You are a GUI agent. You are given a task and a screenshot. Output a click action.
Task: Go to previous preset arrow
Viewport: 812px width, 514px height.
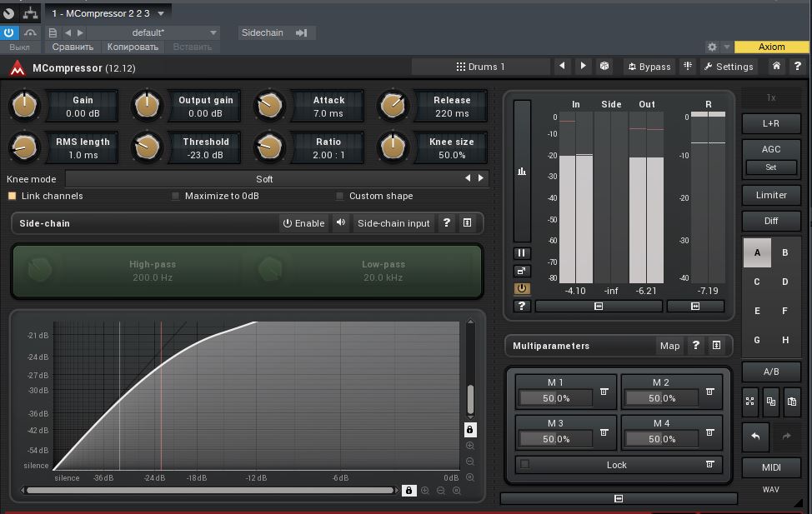click(562, 67)
